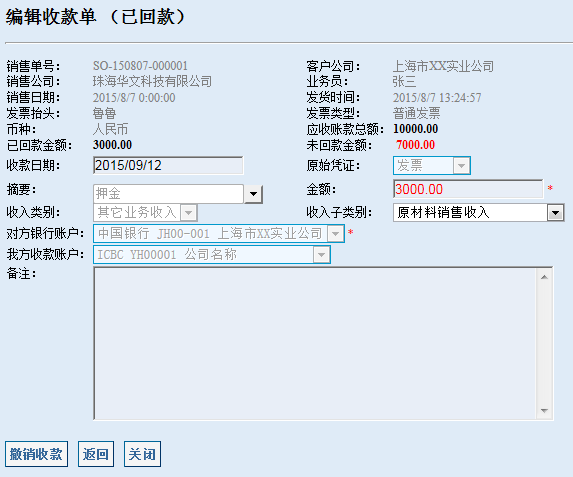Click the ICBC YH00001 account selection
The height and width of the screenshot is (477, 573).
212,254
